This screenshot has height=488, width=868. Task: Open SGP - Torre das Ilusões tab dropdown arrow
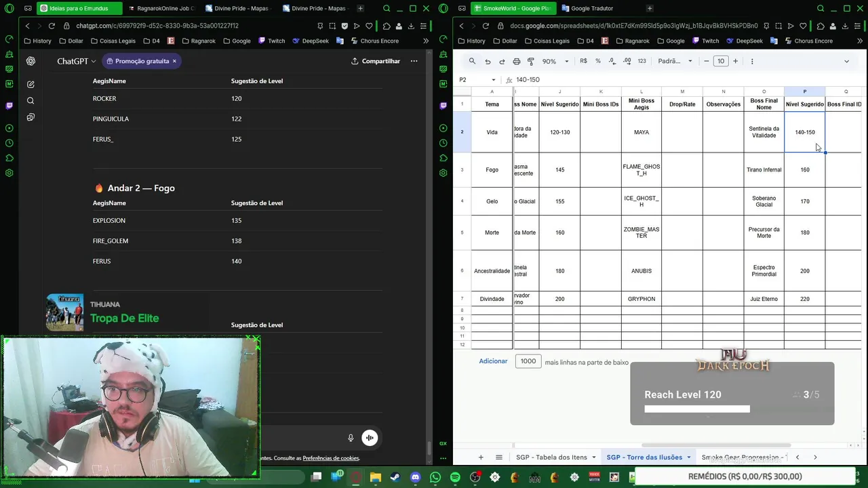click(689, 457)
